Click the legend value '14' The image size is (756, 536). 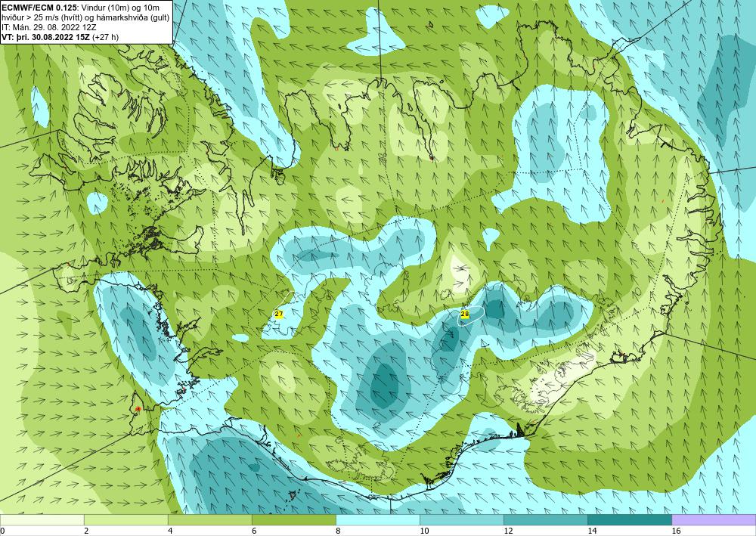(x=592, y=531)
